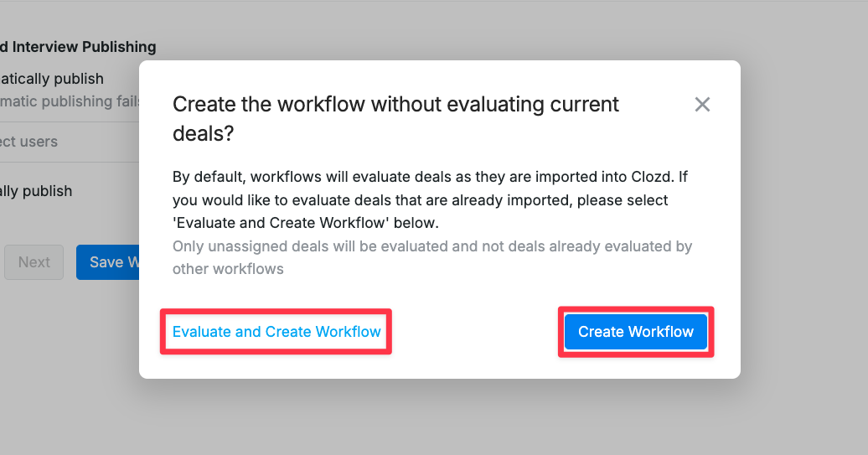Click the dimmed backdrop right of the dialog
Image resolution: width=868 pixels, height=455 pixels.
click(x=803, y=220)
